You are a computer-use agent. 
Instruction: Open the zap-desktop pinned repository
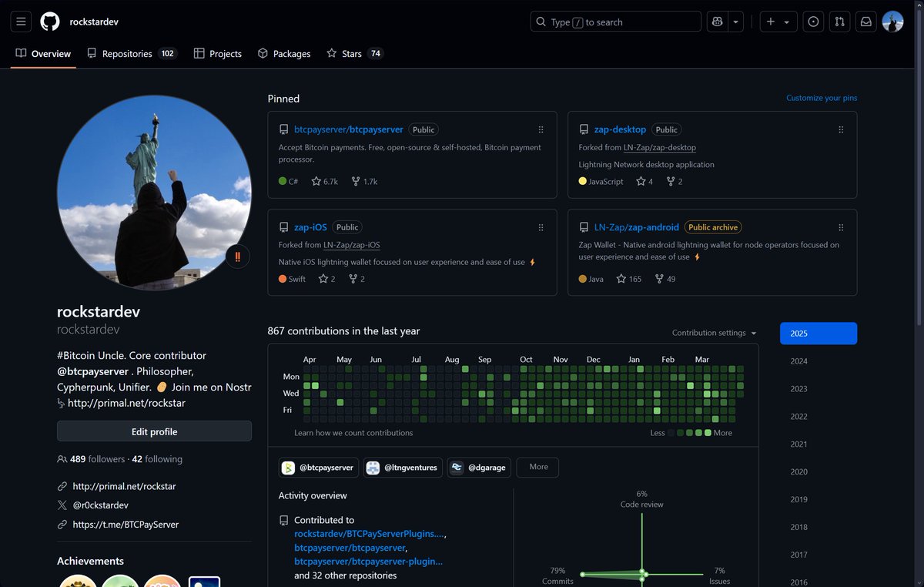pos(620,129)
